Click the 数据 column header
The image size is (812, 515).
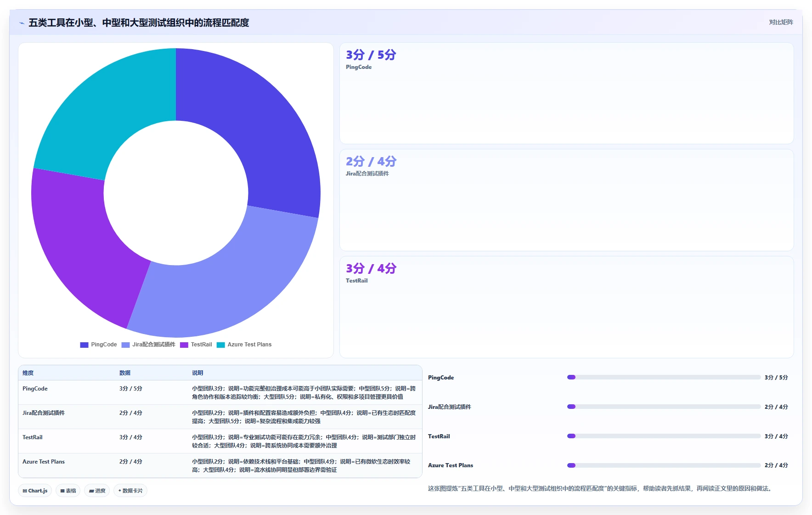(x=125, y=373)
